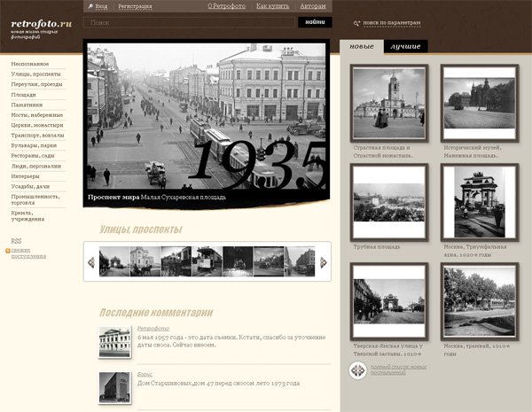Select Переулки, проезды category
The height and width of the screenshot is (412, 532).
[36, 84]
